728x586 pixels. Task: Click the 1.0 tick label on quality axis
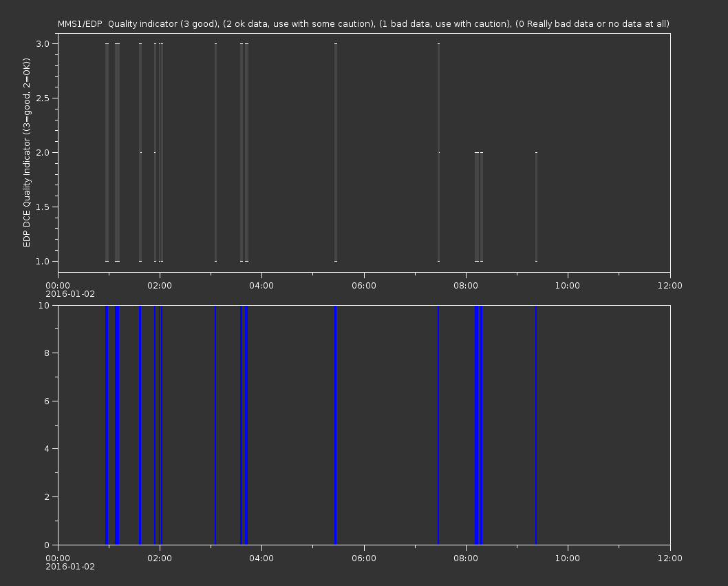pos(43,261)
